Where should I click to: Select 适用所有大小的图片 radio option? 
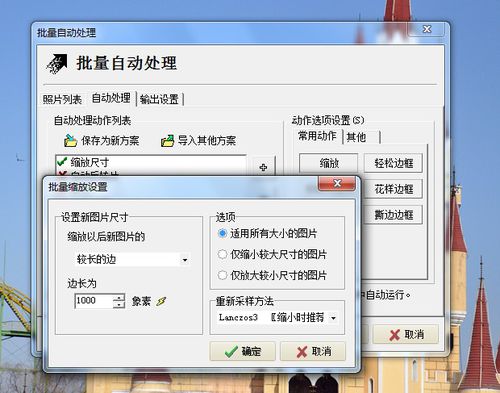(222, 233)
